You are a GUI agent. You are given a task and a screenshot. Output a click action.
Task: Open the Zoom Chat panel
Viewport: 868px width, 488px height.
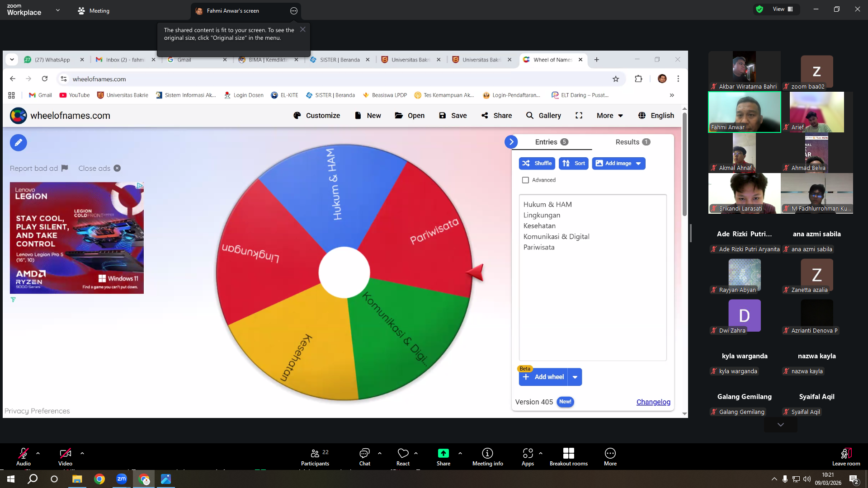point(364,456)
